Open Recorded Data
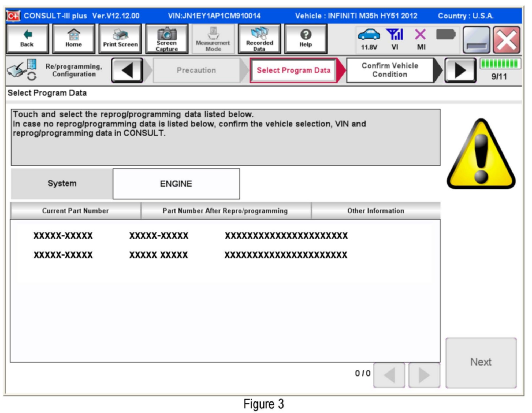 pyautogui.click(x=259, y=39)
